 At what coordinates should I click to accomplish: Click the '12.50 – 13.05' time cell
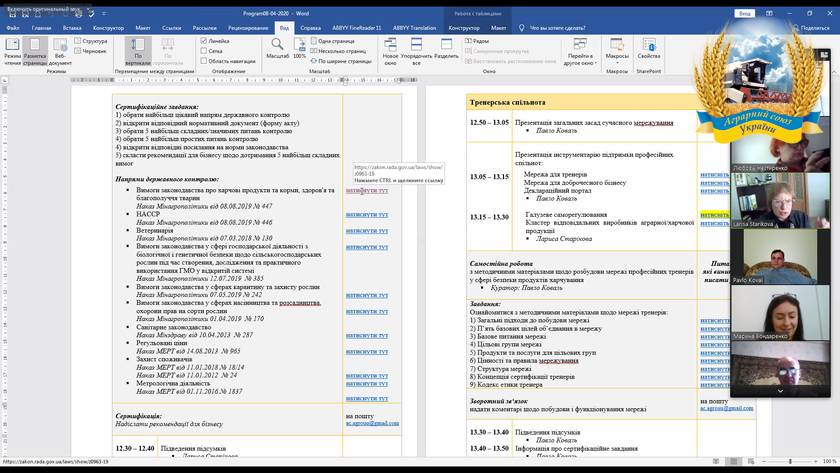tap(489, 122)
